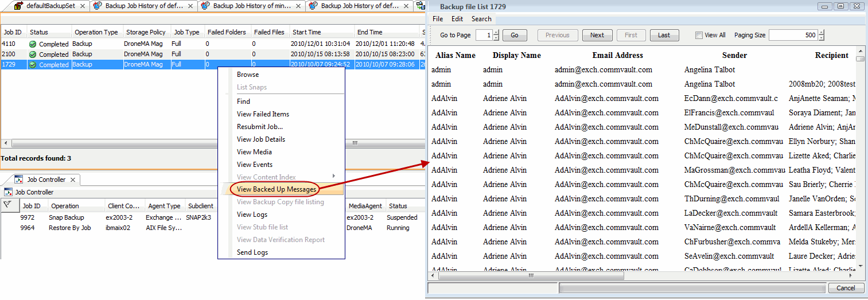Click the Backup Job History of min... tab icon
Viewport: 868px width, 300px height.
(x=205, y=6)
